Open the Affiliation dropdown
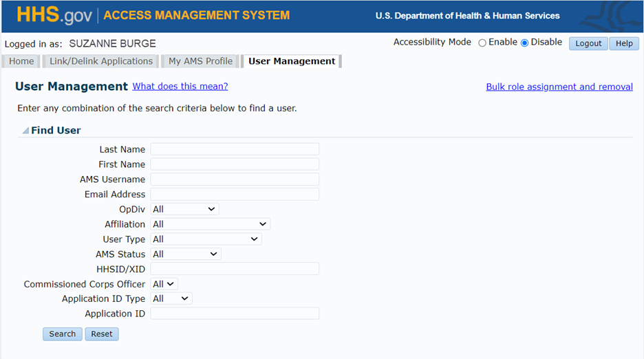The image size is (644, 359). (x=210, y=224)
